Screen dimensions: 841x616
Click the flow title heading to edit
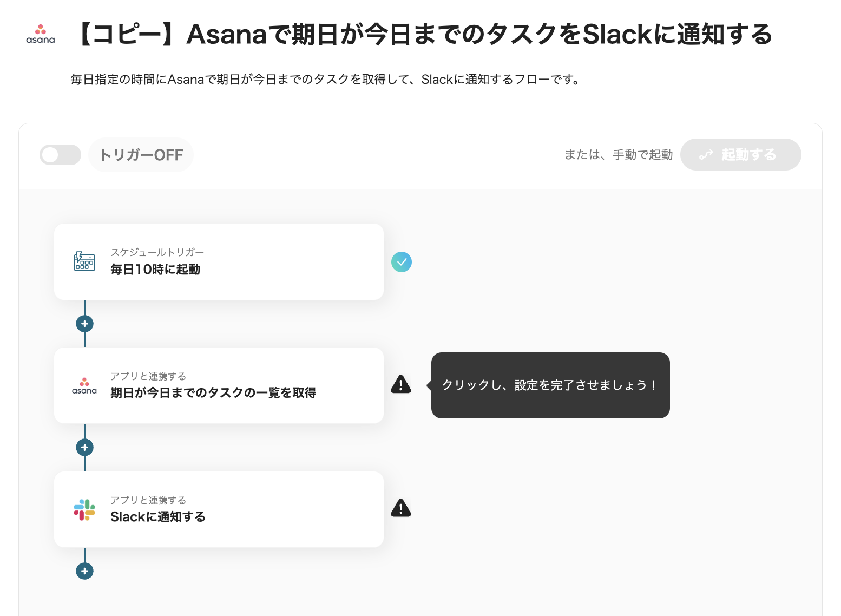coord(425,35)
